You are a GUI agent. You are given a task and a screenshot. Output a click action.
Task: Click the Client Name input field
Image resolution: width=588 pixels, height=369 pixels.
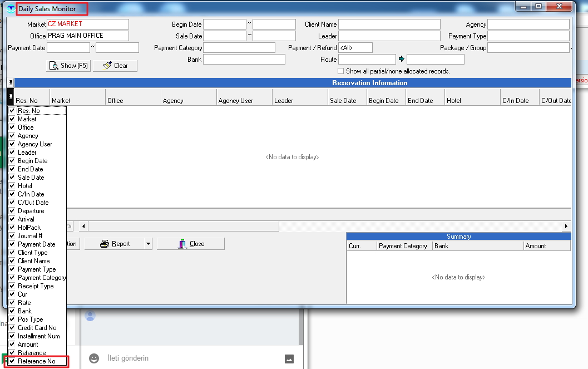coord(389,24)
